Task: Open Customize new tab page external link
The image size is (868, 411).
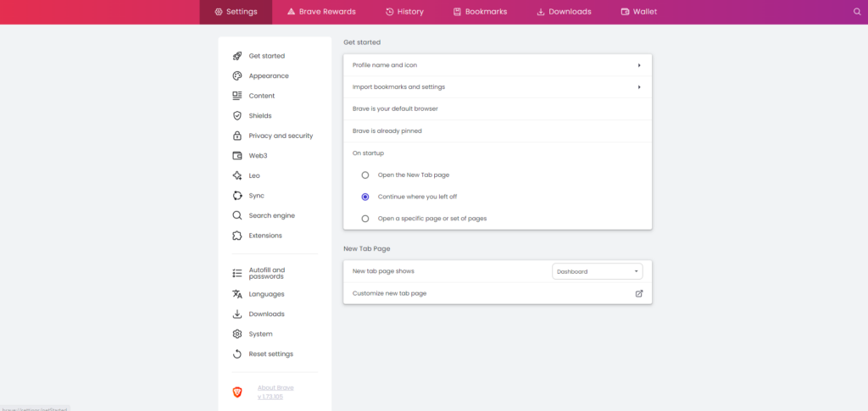Action: click(x=639, y=293)
